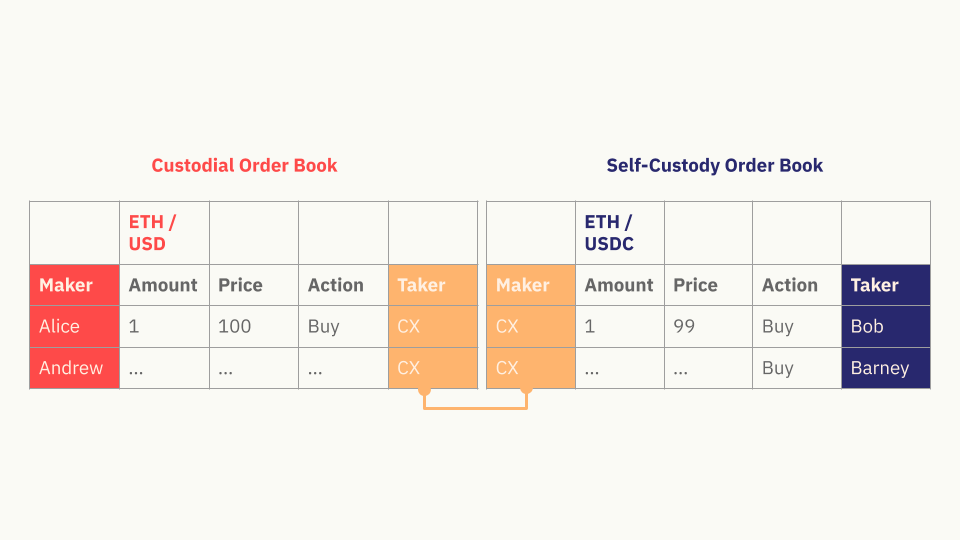Click the Bob taker cell
This screenshot has height=540, width=960.
pos(885,326)
